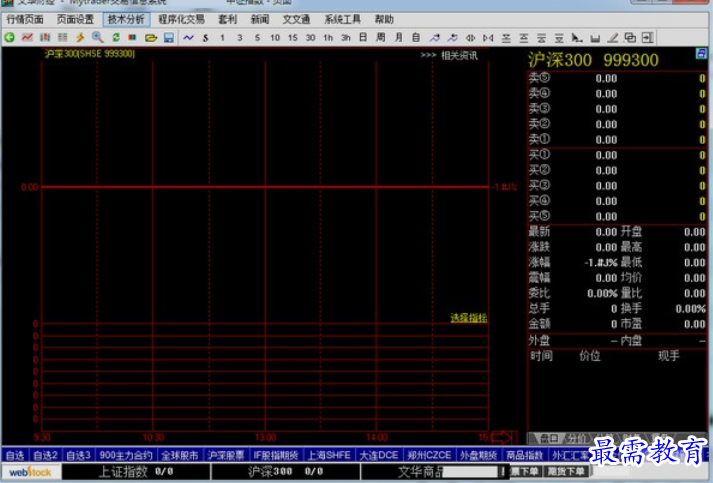Select the custom (自) period

[416, 38]
